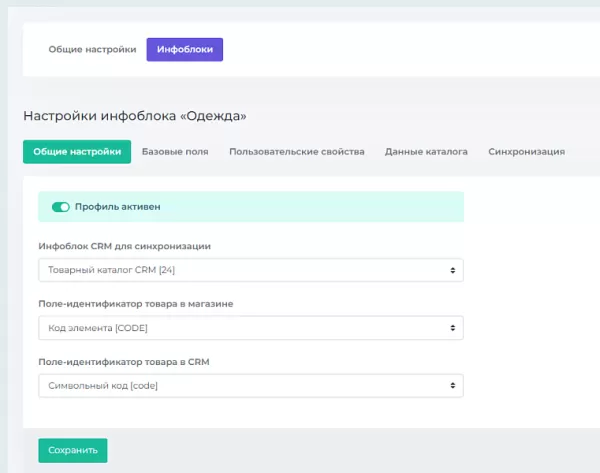Click the Поле-идентификатор товара в CRM label
Screen dimensions: 600x473
(124, 362)
